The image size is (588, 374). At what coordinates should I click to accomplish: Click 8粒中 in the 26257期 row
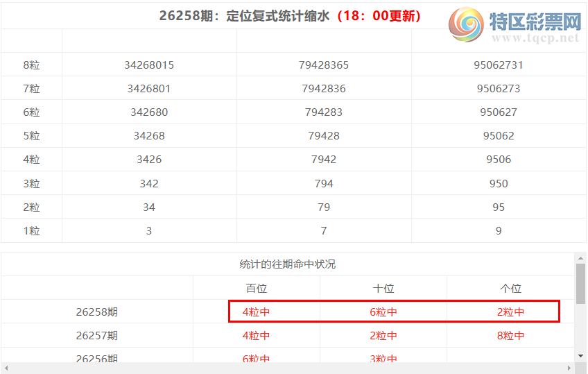point(510,335)
